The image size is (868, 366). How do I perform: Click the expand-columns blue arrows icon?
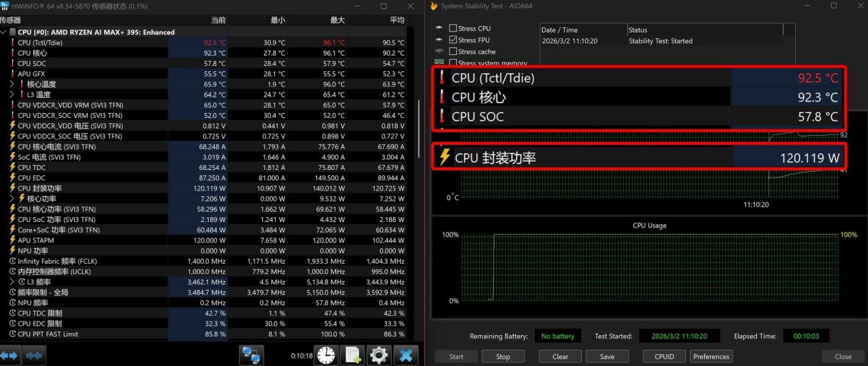coord(10,356)
